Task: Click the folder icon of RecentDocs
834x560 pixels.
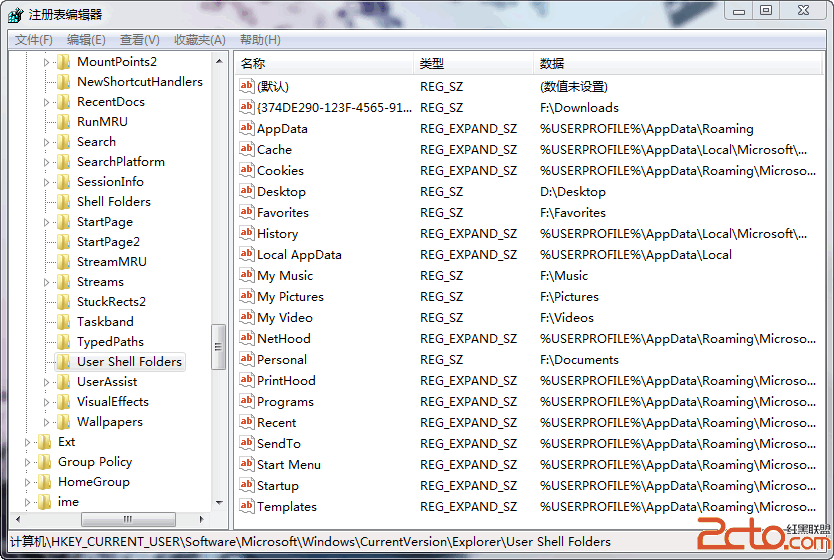Action: (x=64, y=102)
